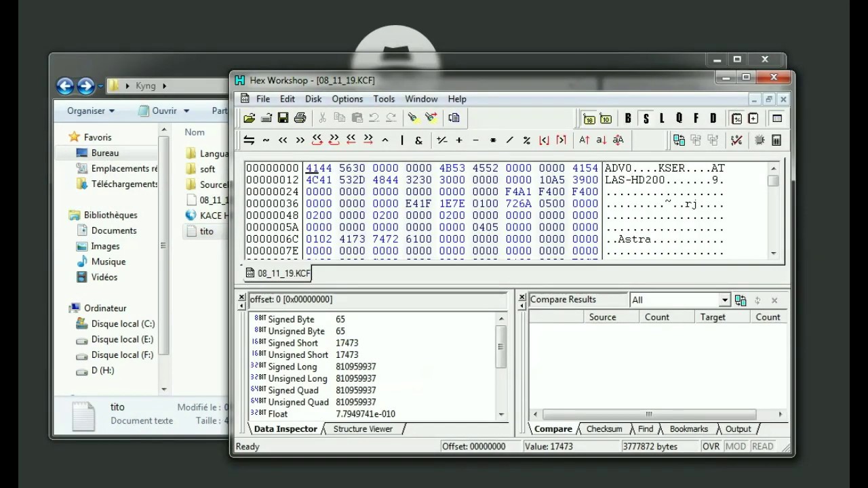Viewport: 868px width, 488px height.
Task: Open the Tools menu
Action: point(384,99)
